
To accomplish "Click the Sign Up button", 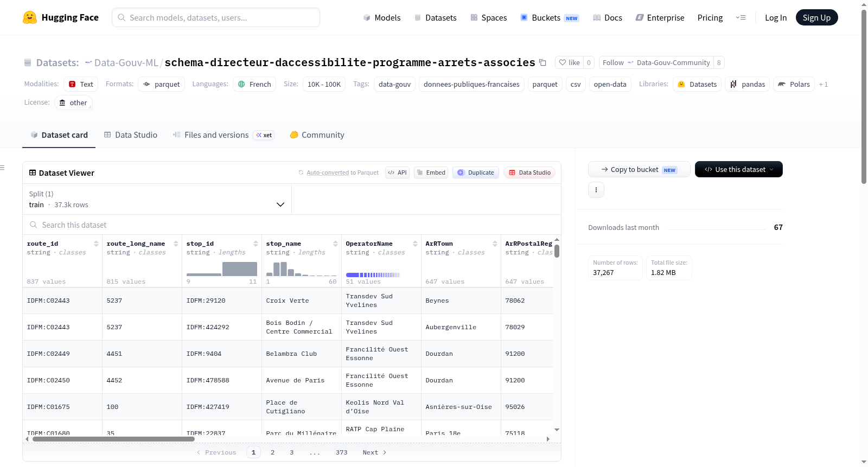I will click(816, 17).
